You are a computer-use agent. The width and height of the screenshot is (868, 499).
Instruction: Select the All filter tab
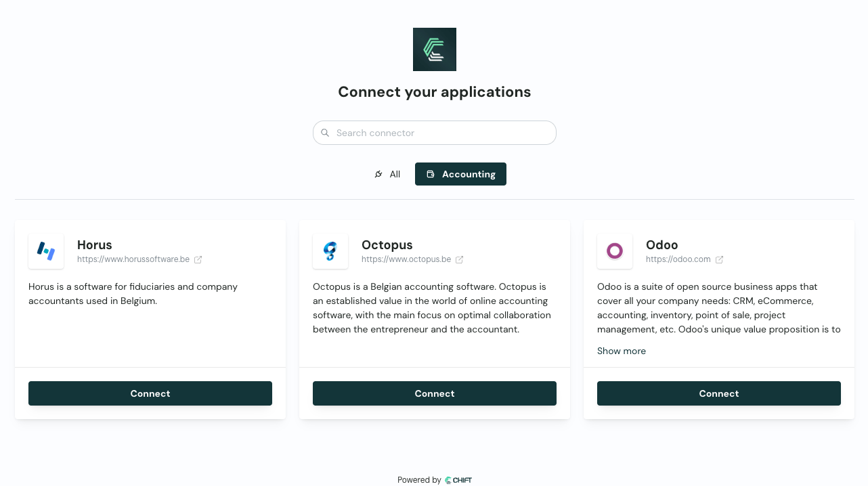pos(387,174)
